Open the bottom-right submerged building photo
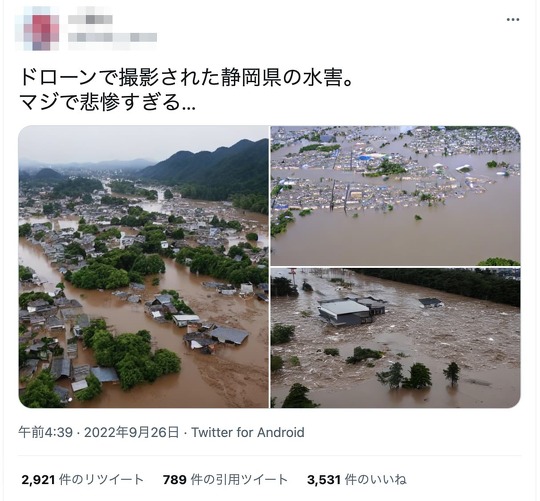Screen dimensions: 540x501 (x=395, y=338)
